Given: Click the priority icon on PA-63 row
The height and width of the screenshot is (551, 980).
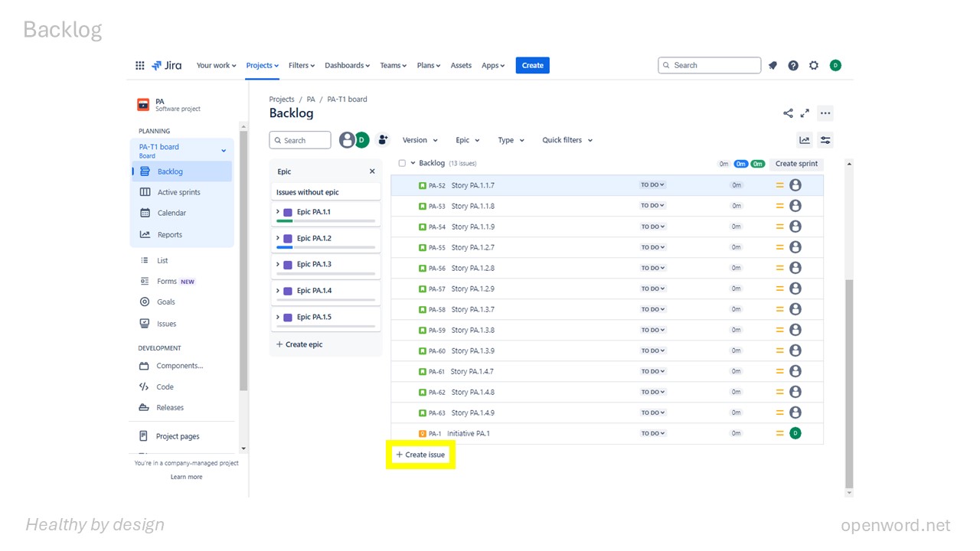Looking at the screenshot, I should click(x=780, y=412).
